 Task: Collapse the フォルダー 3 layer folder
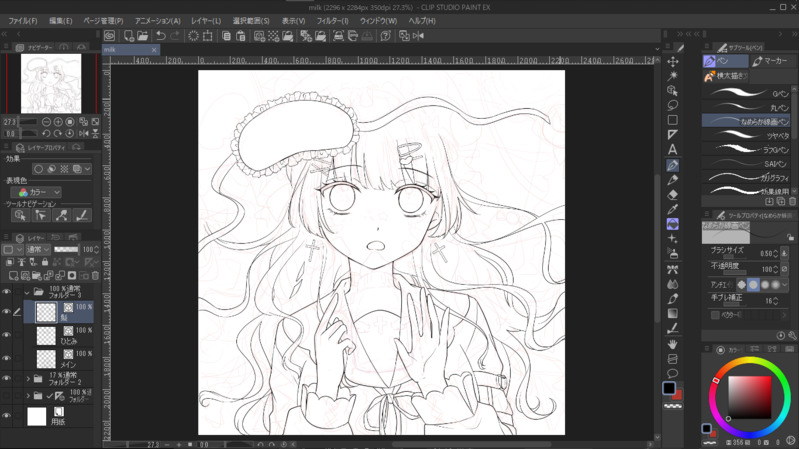[27, 293]
